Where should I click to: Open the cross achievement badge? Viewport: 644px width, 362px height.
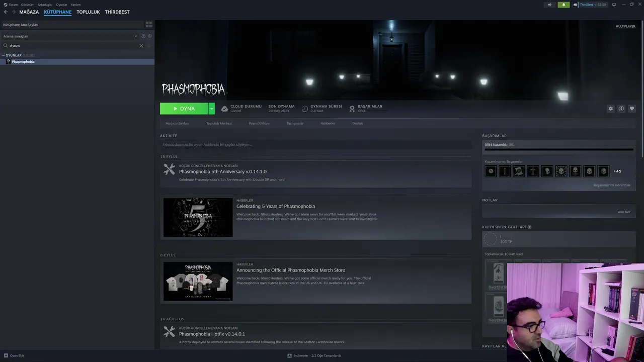(x=533, y=171)
